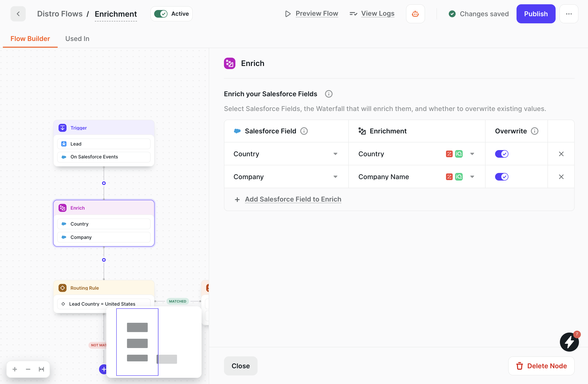
Task: Click the connector dot between Enrich and Routing Rule
Action: click(x=104, y=260)
